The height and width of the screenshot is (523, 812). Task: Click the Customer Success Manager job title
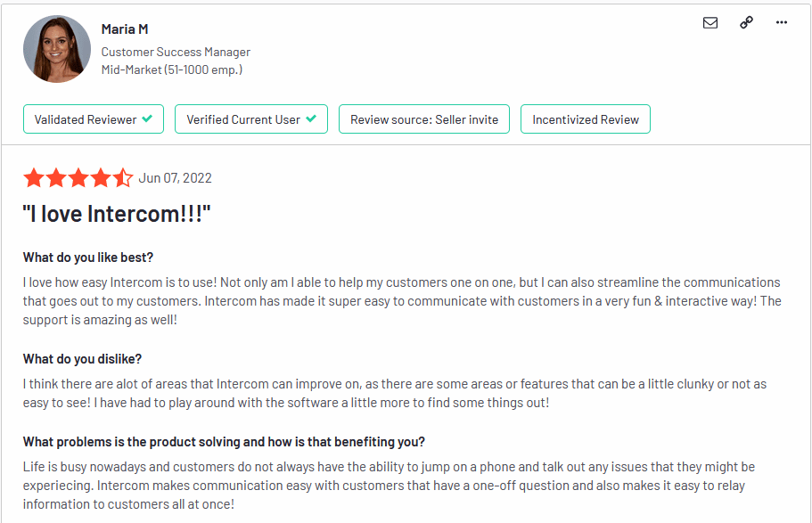point(176,53)
